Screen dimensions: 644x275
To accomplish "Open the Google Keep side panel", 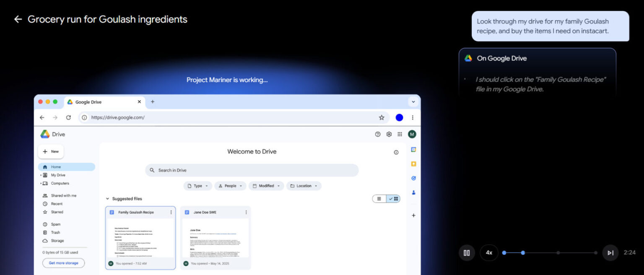I will click(x=413, y=163).
